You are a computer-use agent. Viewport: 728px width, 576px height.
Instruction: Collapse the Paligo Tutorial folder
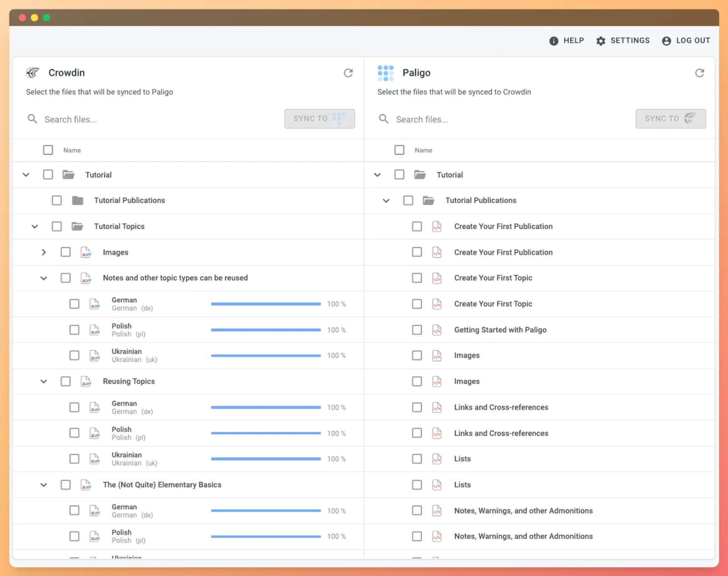[377, 175]
